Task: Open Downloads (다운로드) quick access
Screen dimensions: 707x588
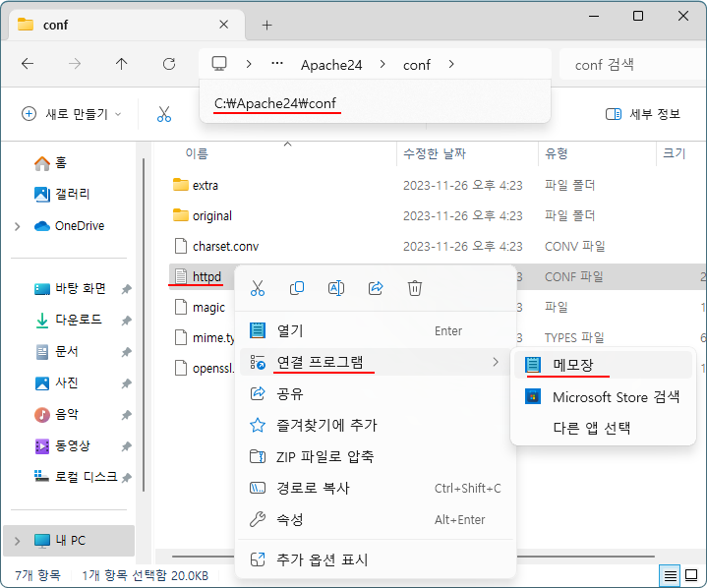Action: click(x=69, y=321)
